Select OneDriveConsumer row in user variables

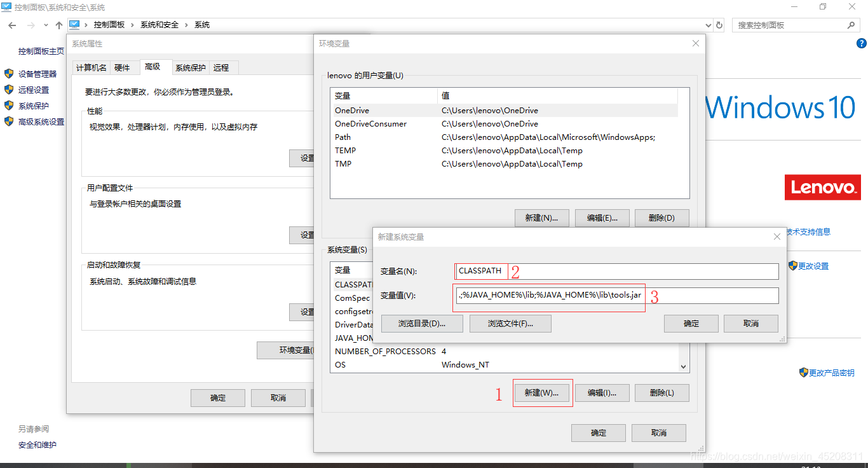tap(504, 123)
